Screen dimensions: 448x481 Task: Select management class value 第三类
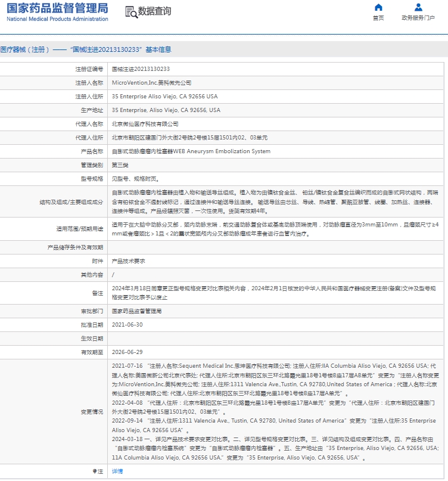[120, 165]
